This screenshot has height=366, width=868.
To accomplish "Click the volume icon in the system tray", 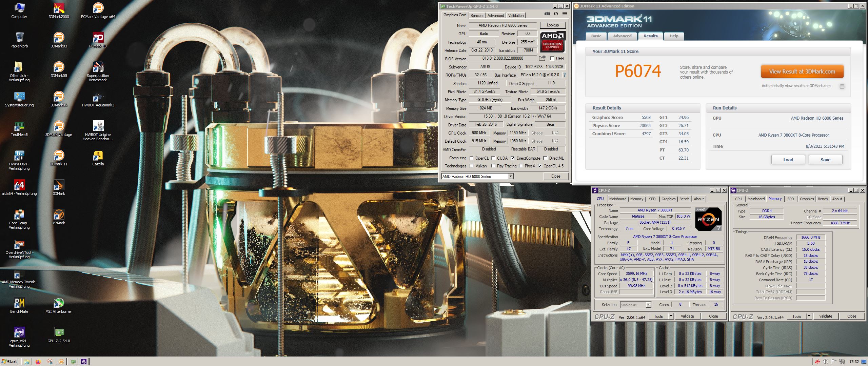I will pyautogui.click(x=825, y=362).
